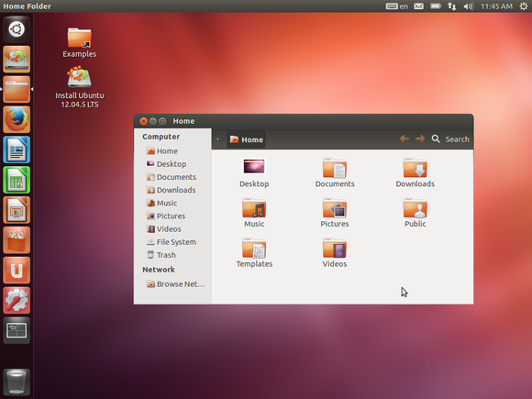Screen dimensions: 532x399
Task: Open the system gear menu
Action: (524, 6)
